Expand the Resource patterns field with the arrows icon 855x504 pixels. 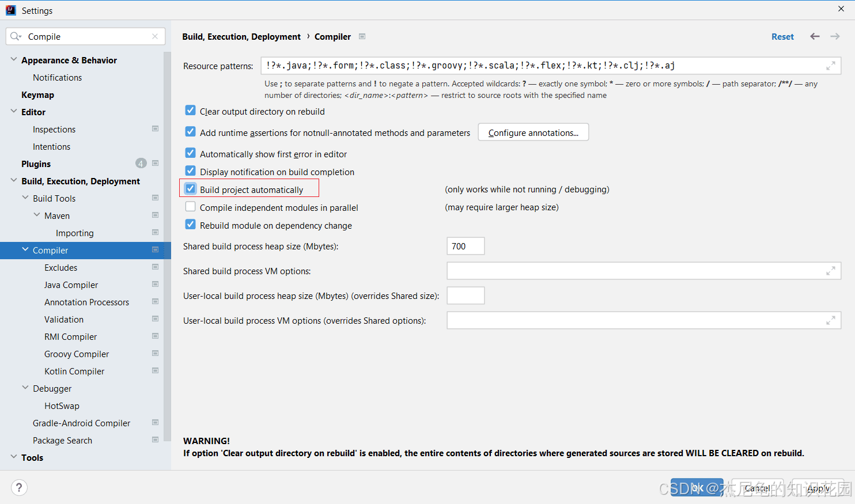(x=831, y=65)
